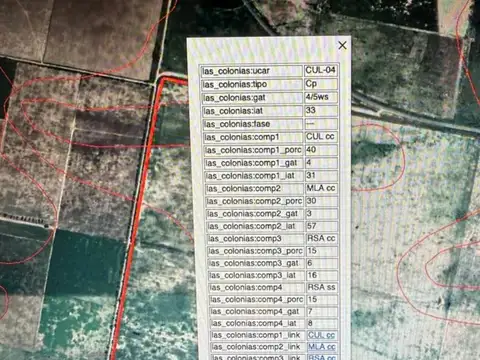Select the las_colonias:comp3_iat label
The width and height of the screenshot is (480, 360).
(x=253, y=275)
